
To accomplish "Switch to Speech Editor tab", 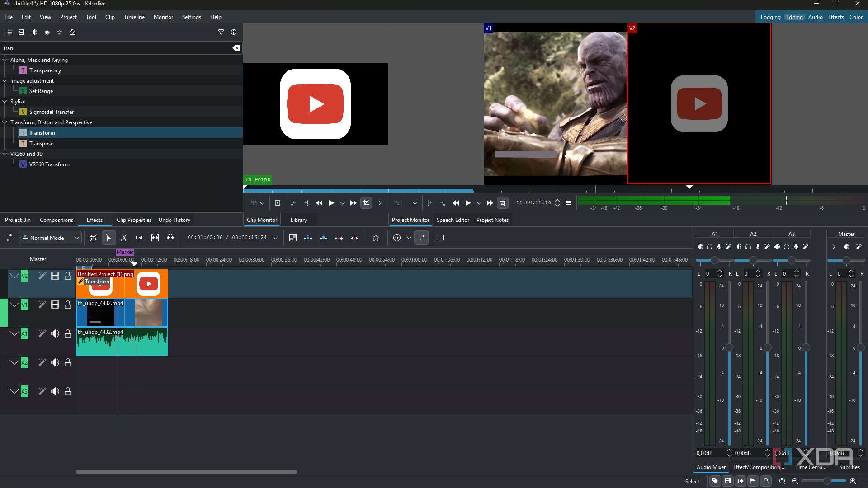I will pyautogui.click(x=453, y=220).
